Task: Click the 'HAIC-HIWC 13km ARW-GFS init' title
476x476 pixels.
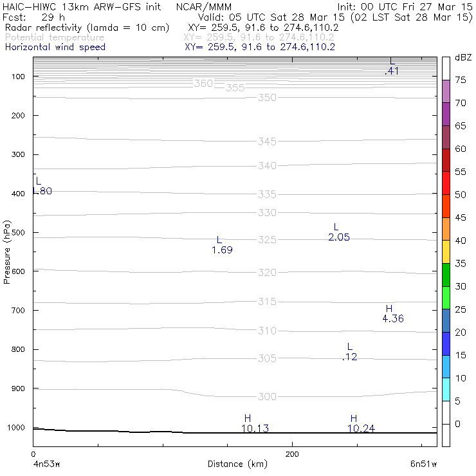Action: point(82,6)
